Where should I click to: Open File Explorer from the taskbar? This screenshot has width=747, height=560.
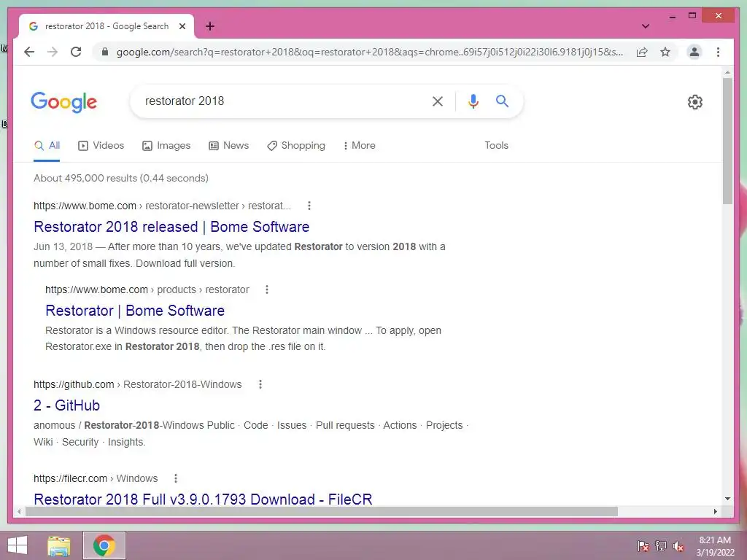(59, 545)
